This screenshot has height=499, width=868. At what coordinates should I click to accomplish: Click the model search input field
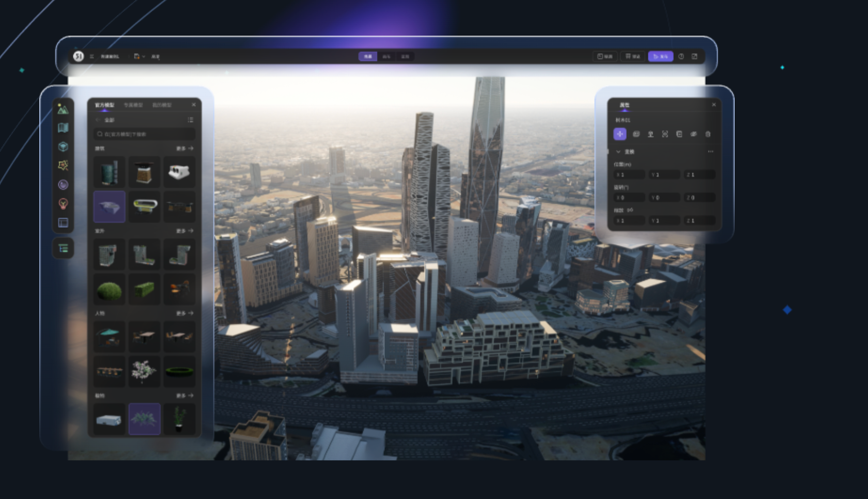(x=144, y=134)
